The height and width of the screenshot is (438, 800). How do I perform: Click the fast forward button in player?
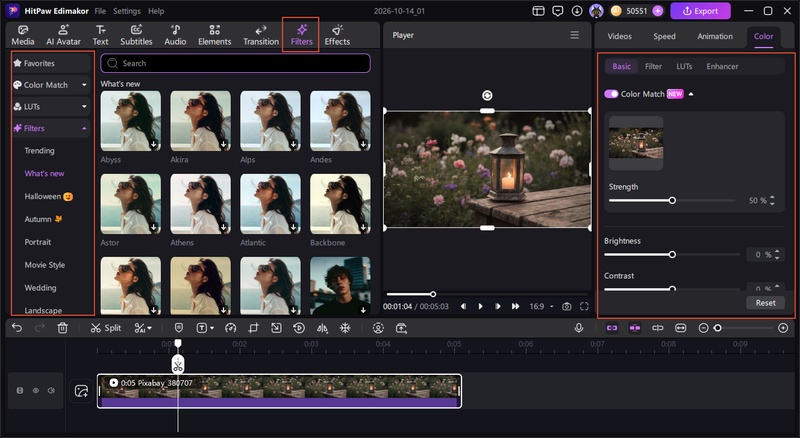click(515, 306)
